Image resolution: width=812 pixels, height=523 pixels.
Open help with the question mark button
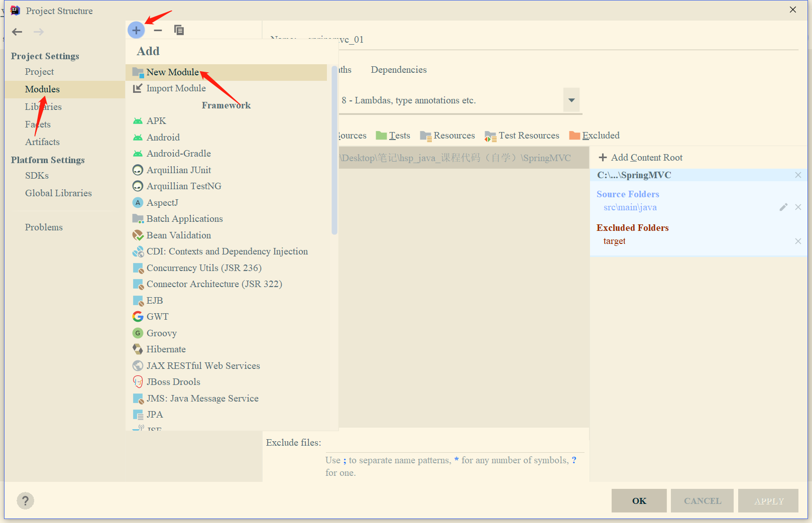(25, 500)
